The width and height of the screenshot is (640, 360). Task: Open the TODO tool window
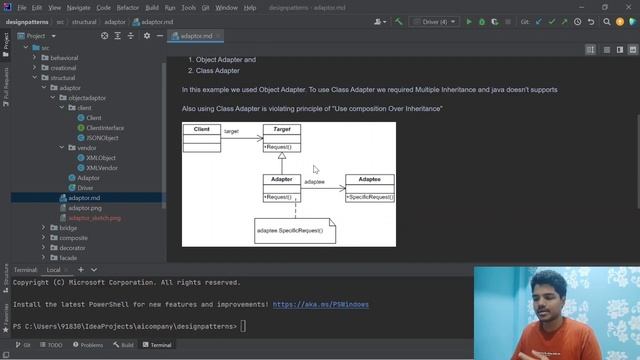tap(51, 345)
